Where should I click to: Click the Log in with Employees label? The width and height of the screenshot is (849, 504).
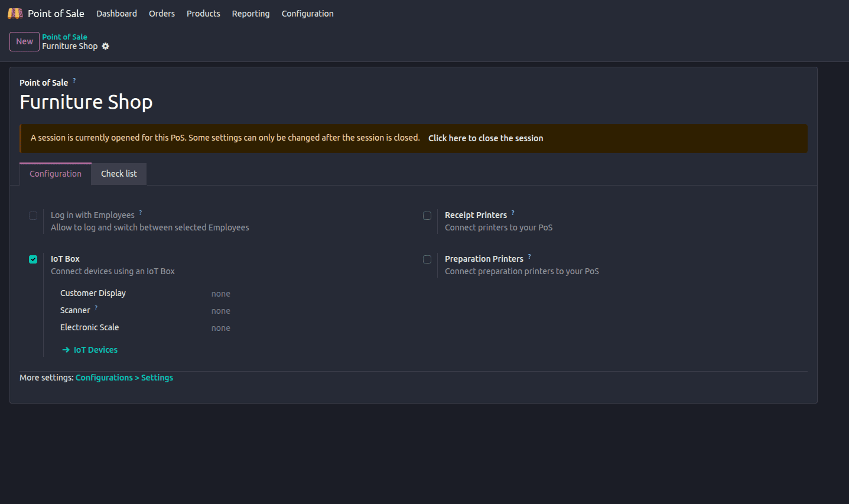click(x=93, y=215)
